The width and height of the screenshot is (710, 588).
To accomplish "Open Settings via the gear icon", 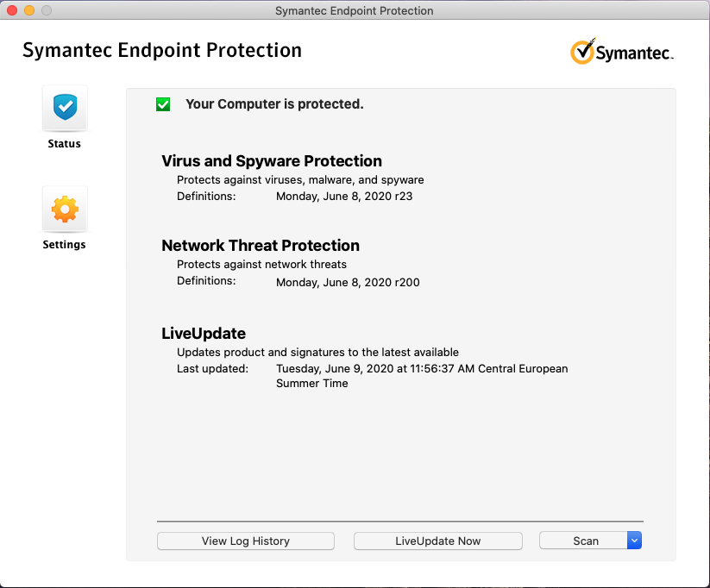I will click(65, 209).
